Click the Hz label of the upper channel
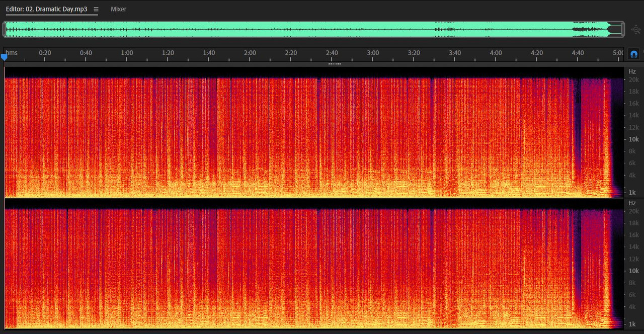The height and width of the screenshot is (334, 644). tap(632, 72)
